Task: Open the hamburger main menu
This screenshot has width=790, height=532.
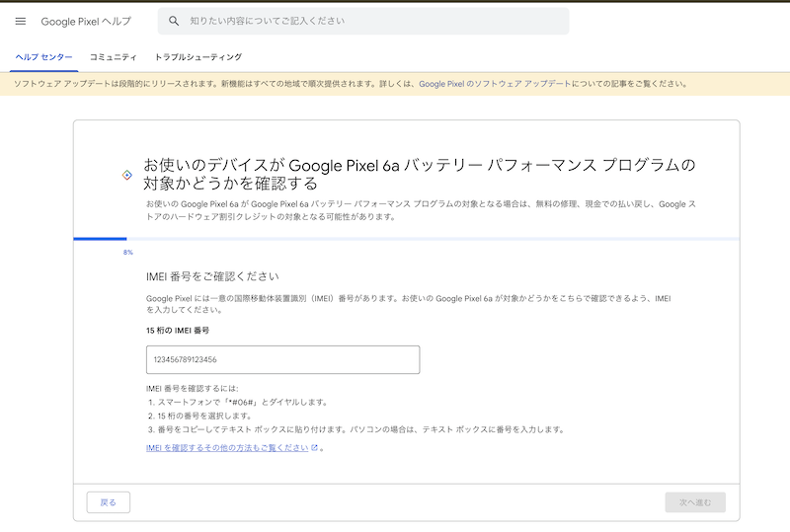Action: pyautogui.click(x=21, y=21)
